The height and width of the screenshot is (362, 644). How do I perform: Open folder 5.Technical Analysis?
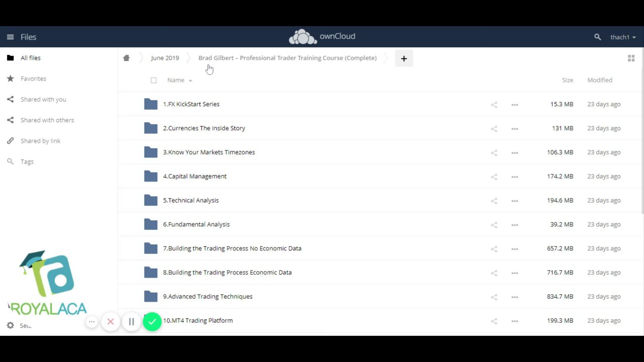(x=191, y=200)
